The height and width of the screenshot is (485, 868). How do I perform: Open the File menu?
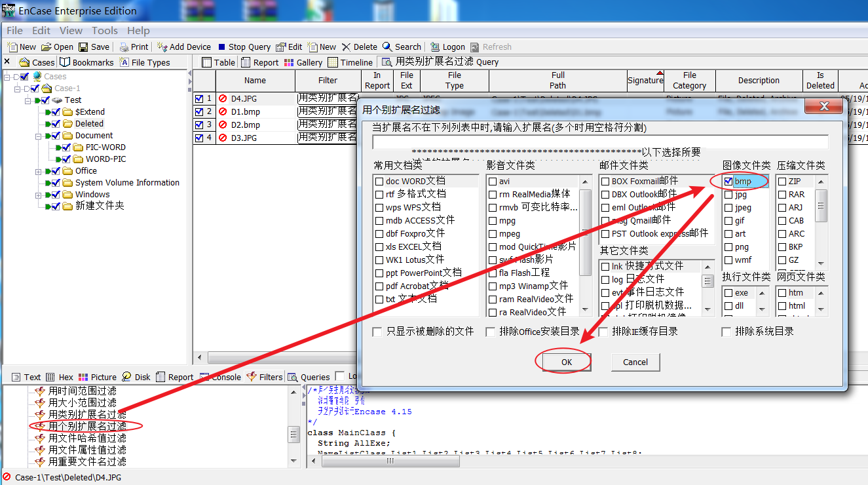coord(14,30)
